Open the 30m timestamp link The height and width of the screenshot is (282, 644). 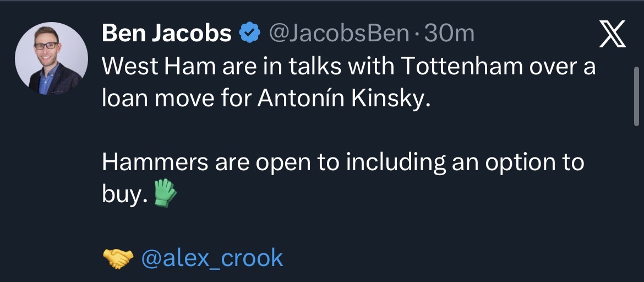point(449,34)
